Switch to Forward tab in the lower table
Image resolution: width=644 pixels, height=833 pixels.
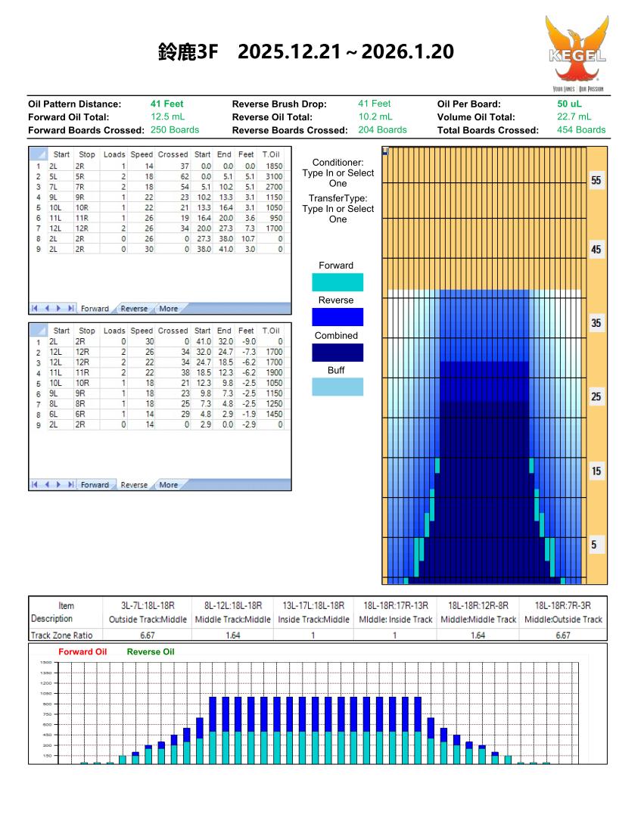[x=95, y=485]
